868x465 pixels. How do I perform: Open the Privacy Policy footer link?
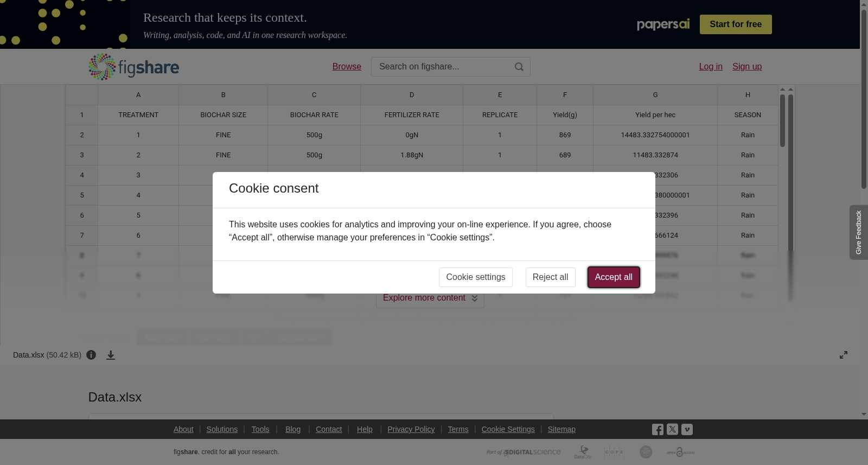pos(411,429)
